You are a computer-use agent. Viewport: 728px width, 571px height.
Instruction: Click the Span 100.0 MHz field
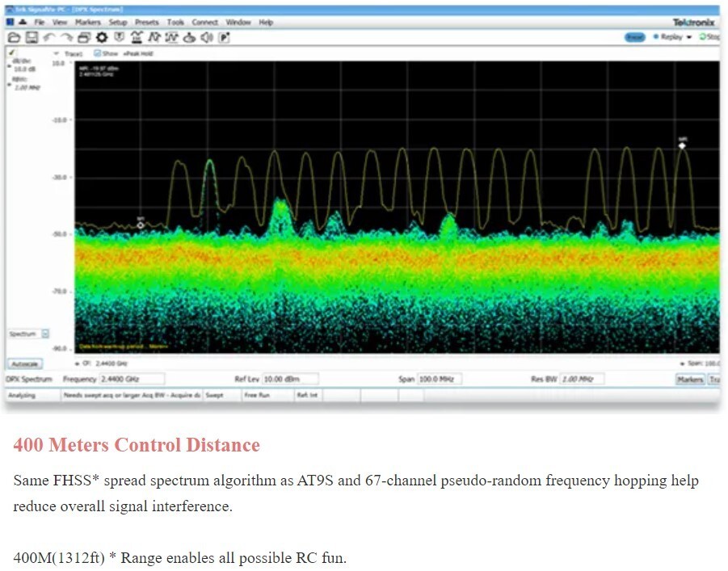point(444,379)
